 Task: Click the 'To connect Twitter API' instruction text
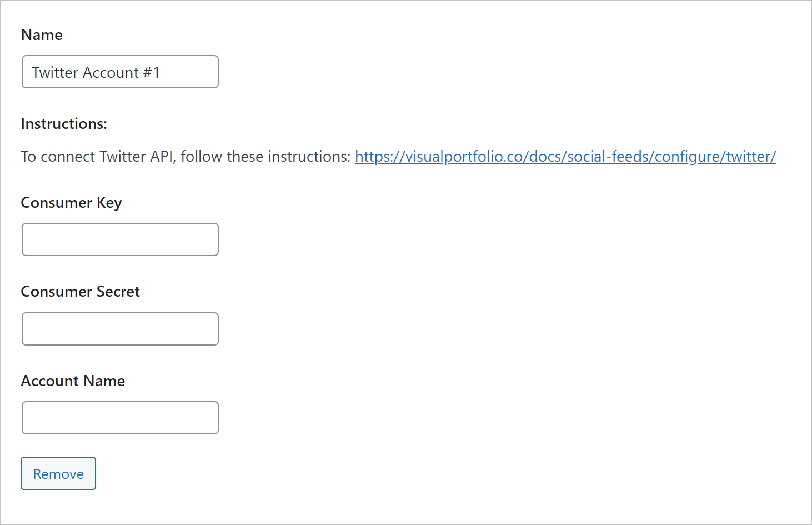[x=186, y=157]
